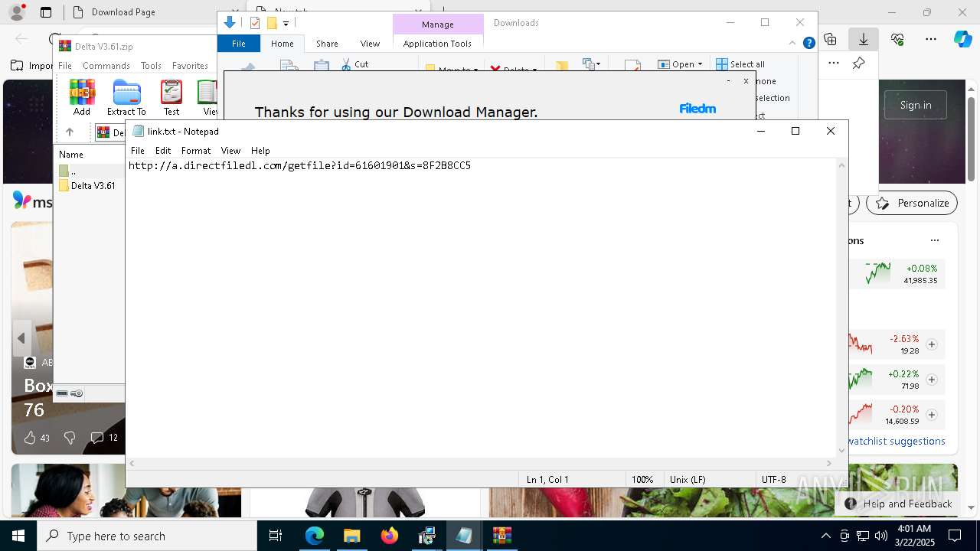
Task: Like the MSN news story
Action: 36,438
